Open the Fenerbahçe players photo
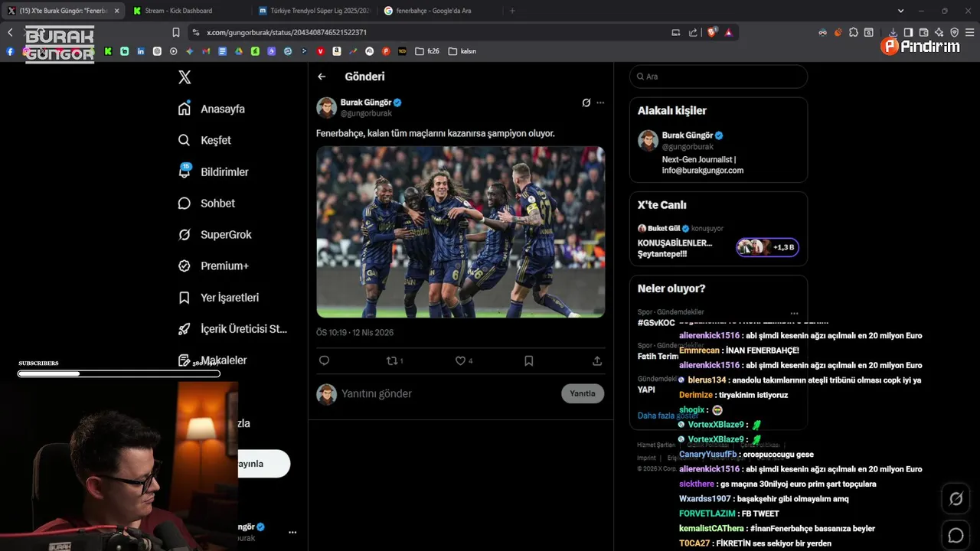The width and height of the screenshot is (980, 551). click(461, 232)
